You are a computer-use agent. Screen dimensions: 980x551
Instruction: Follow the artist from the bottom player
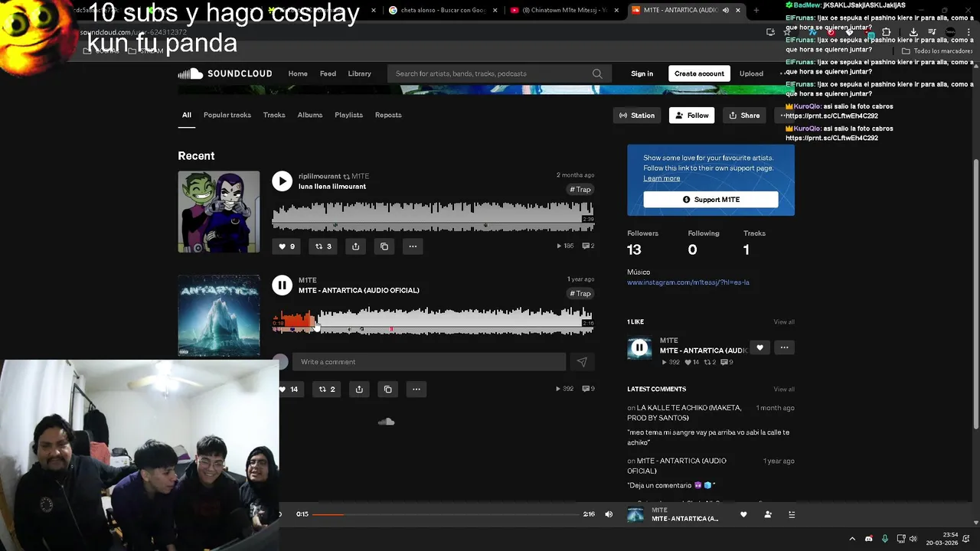coord(768,514)
